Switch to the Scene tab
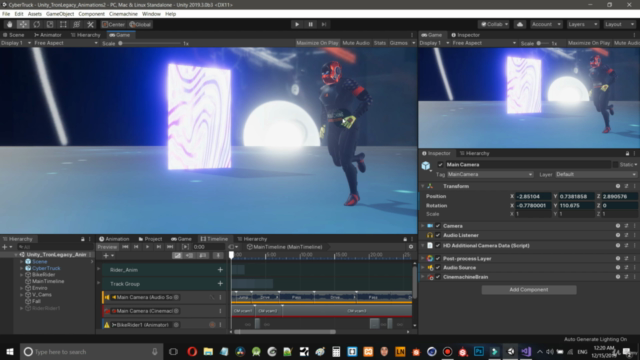 (14, 35)
